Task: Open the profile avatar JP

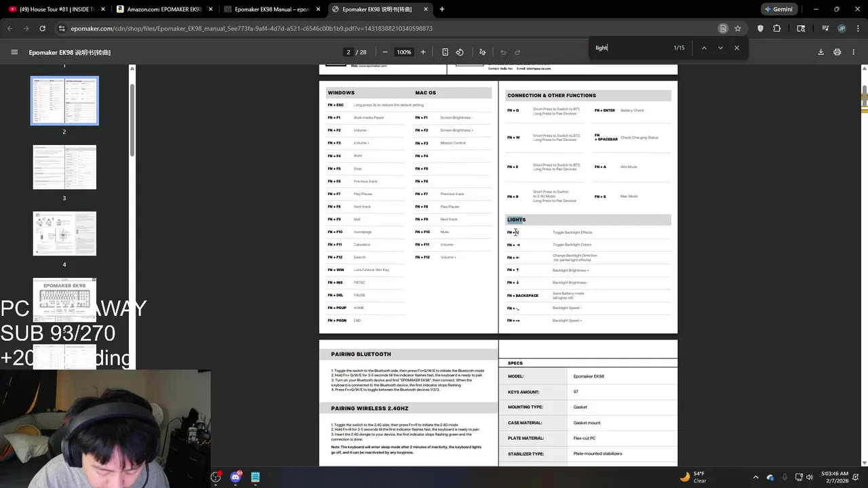Action: (842, 28)
